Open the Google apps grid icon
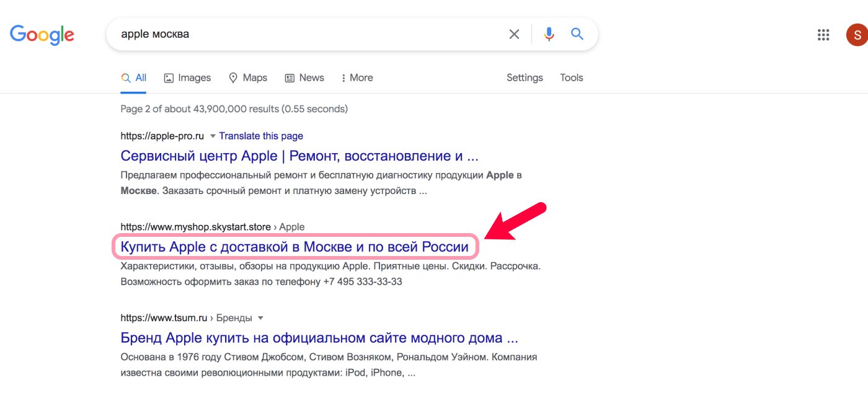Screen dimensions: 868x398 [x=823, y=35]
